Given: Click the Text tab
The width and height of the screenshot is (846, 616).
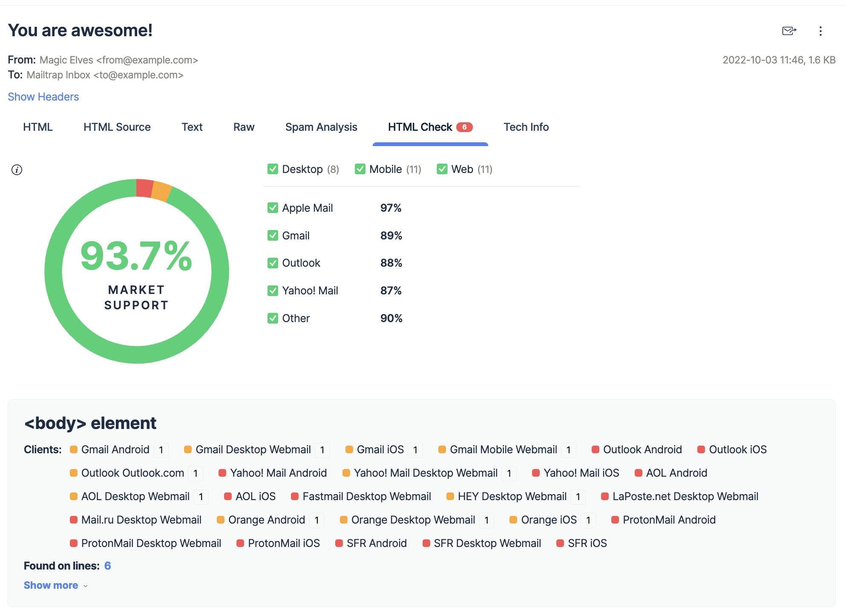Looking at the screenshot, I should (192, 127).
